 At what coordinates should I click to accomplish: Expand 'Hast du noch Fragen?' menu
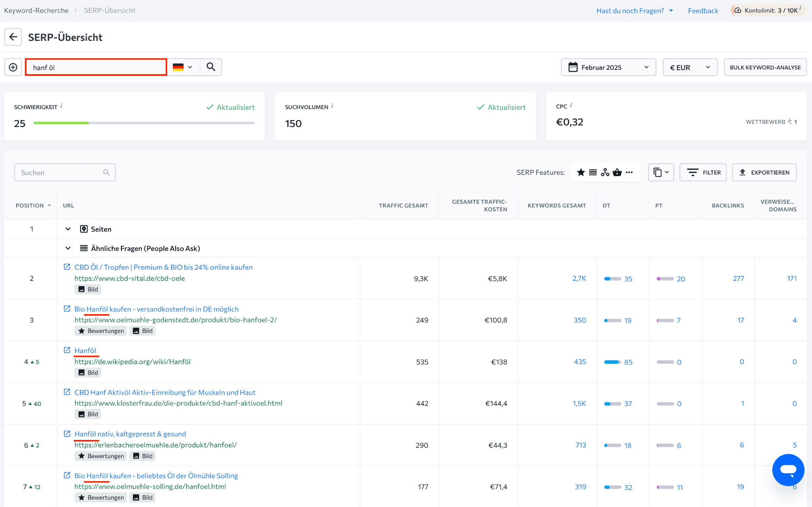(x=635, y=11)
